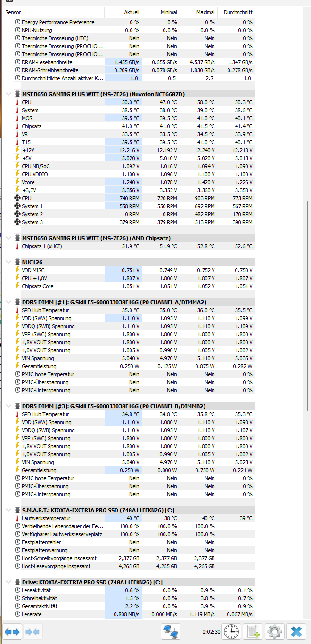
Task: Click the Minimal column header
Action: pos(161,12)
